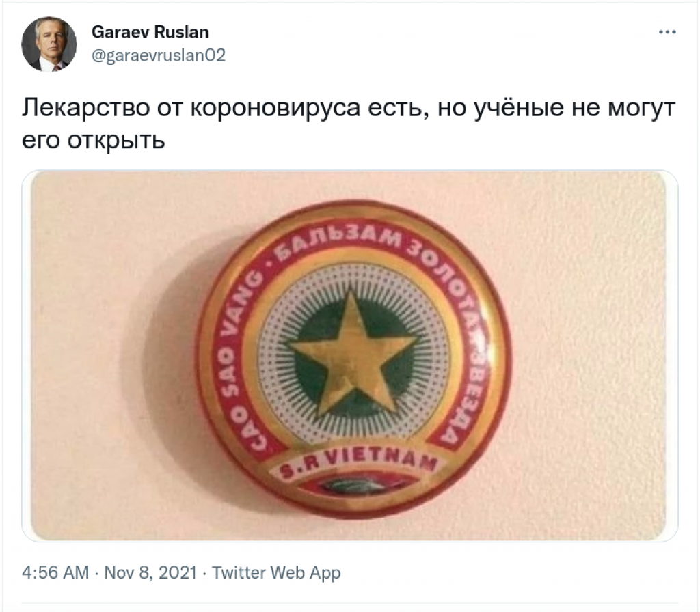Click the tweet's second line 'его открыть'
This screenshot has height=612, width=700.
point(94,140)
